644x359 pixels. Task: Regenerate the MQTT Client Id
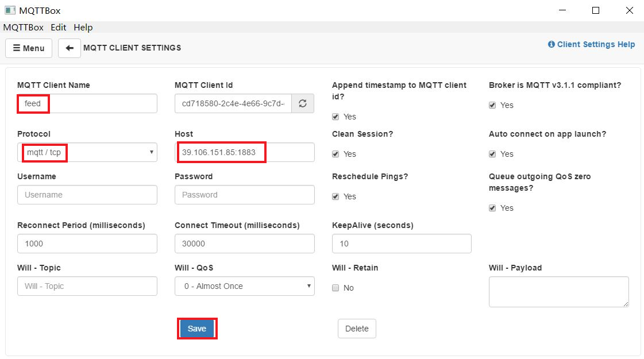(303, 103)
